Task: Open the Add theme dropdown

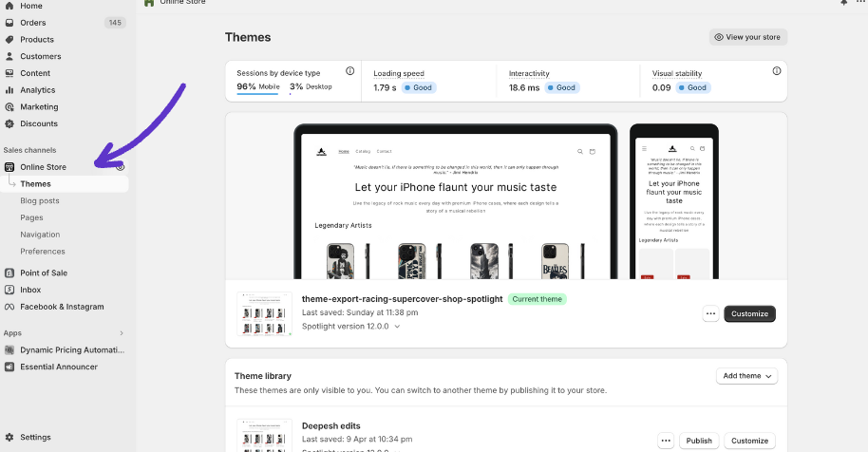Action: tap(746, 376)
